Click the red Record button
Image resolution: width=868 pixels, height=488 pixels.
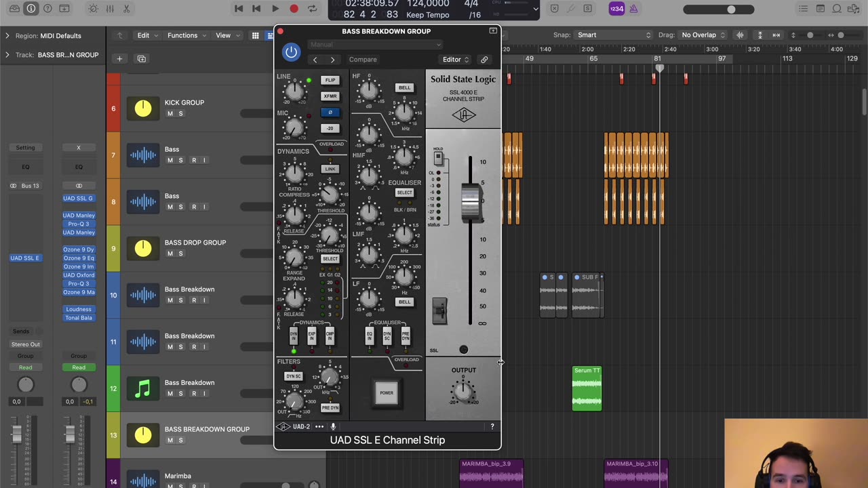point(294,9)
